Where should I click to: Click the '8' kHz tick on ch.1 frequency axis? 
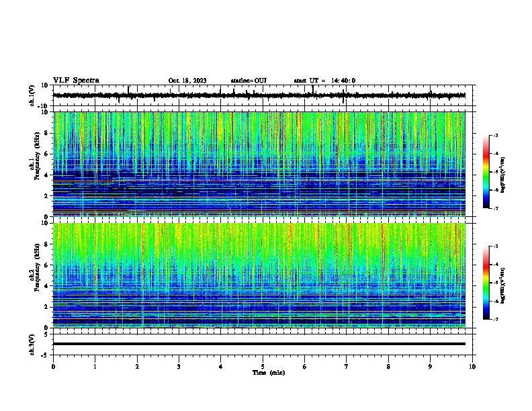[46, 133]
